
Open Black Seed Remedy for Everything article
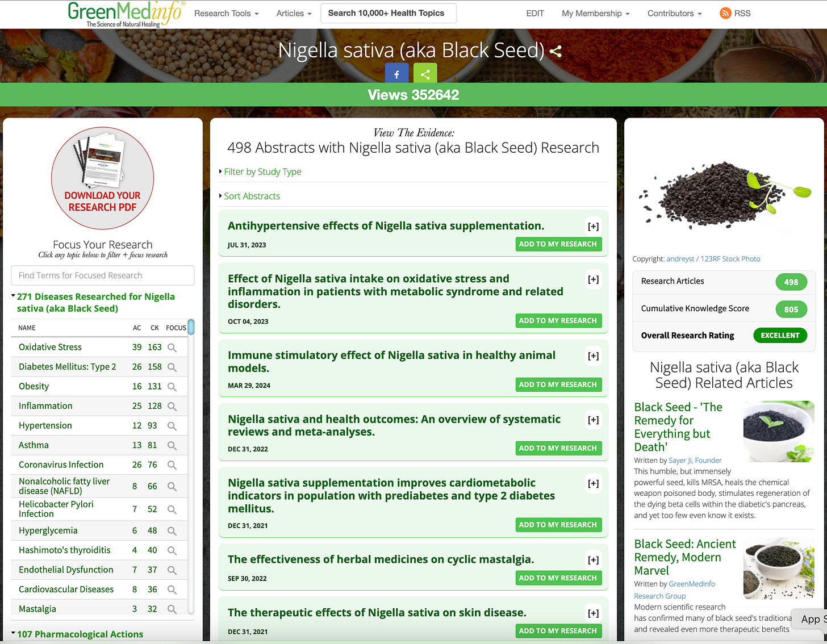pos(678,427)
